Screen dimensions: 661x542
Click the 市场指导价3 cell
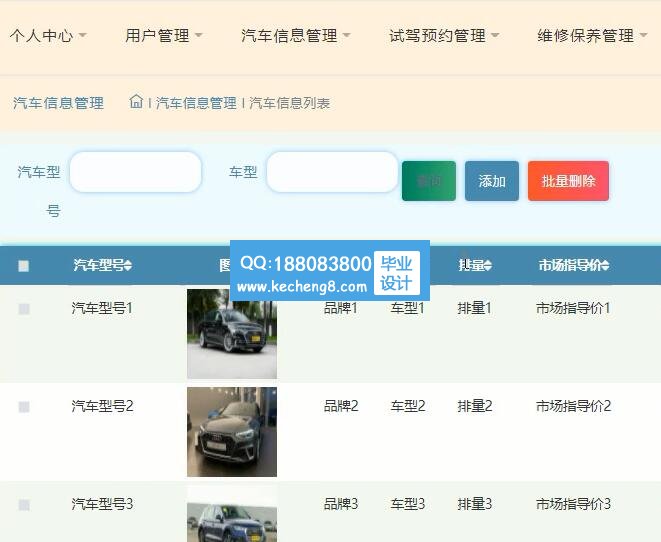tap(573, 504)
